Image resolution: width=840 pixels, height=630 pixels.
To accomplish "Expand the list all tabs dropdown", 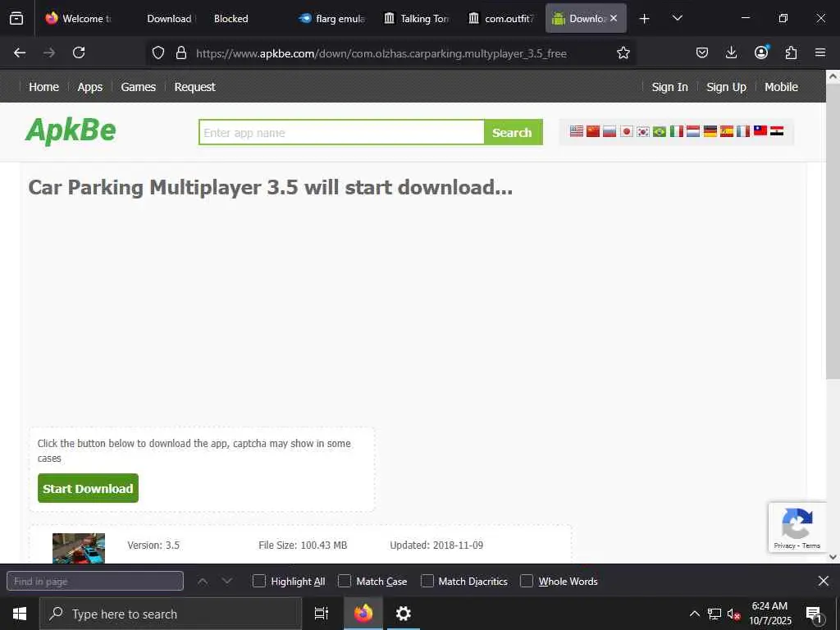I will pos(677,18).
